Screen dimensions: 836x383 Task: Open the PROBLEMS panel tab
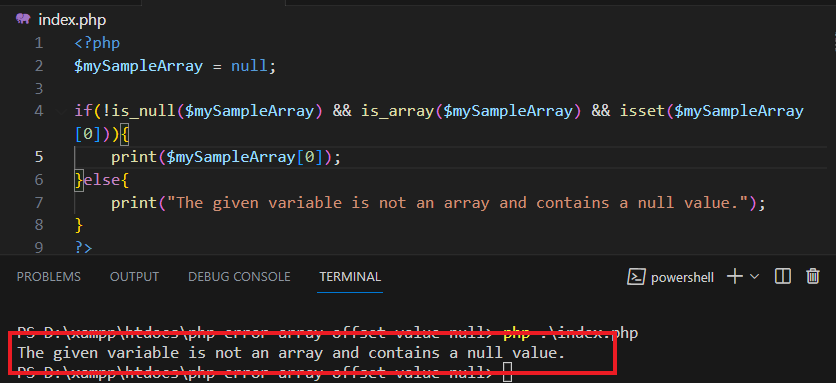pos(49,277)
